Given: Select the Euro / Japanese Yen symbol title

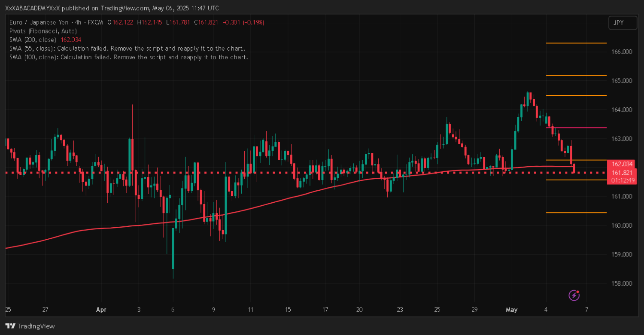Looking at the screenshot, I should tap(39, 22).
